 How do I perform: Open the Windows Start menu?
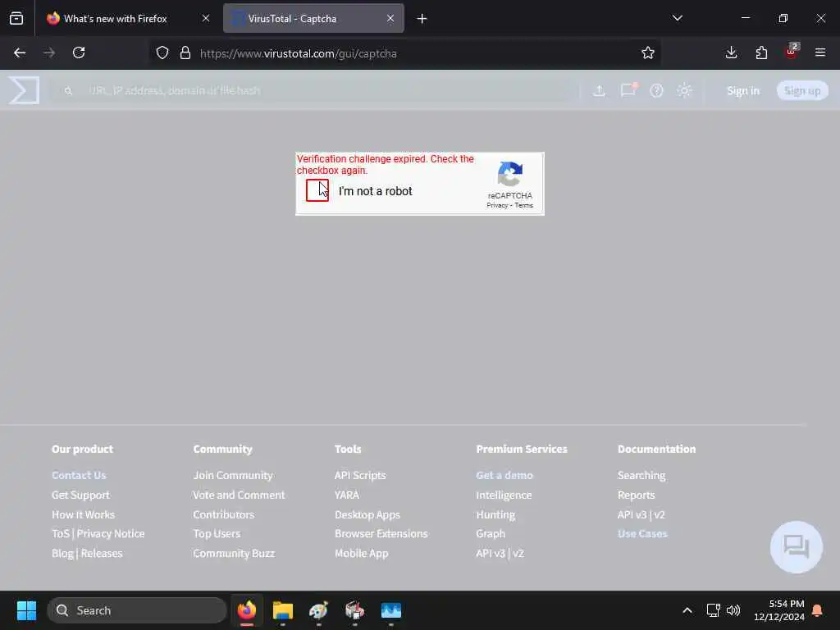(26, 610)
